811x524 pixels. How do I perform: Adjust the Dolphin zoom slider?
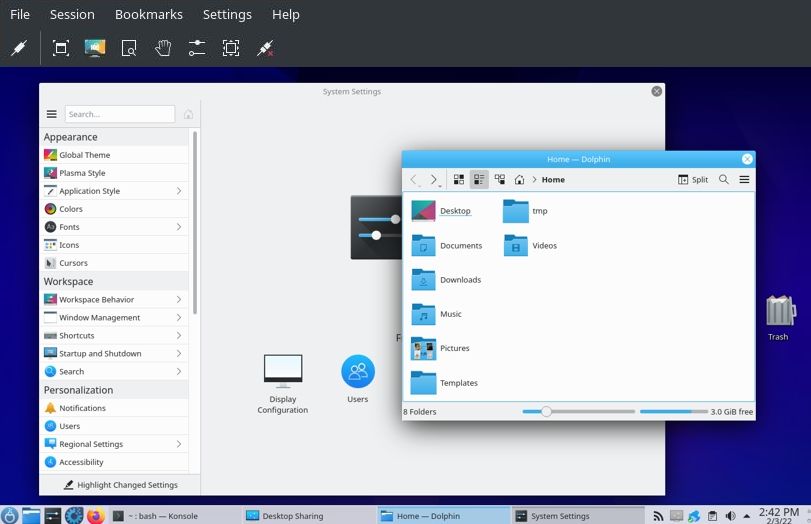point(546,411)
